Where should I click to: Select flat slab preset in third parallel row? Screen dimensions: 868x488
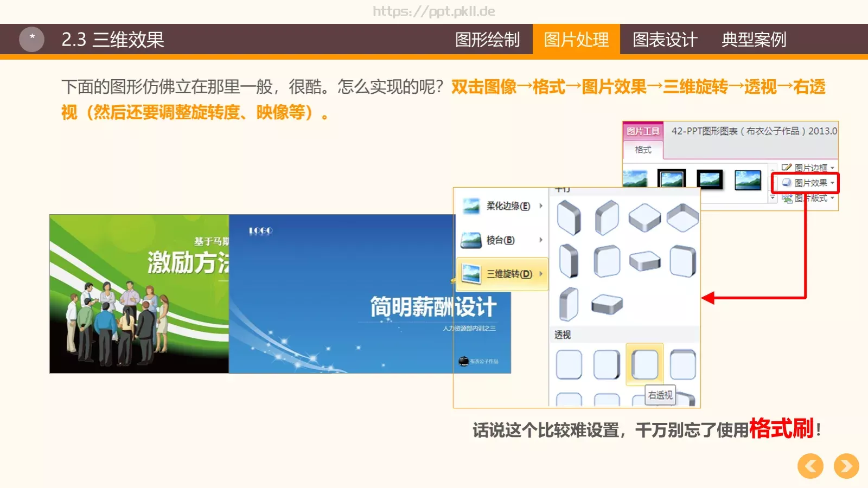point(607,304)
